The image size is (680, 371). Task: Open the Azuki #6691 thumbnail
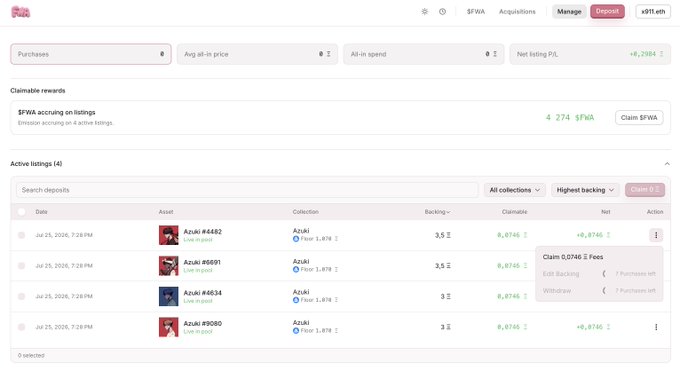(168, 266)
